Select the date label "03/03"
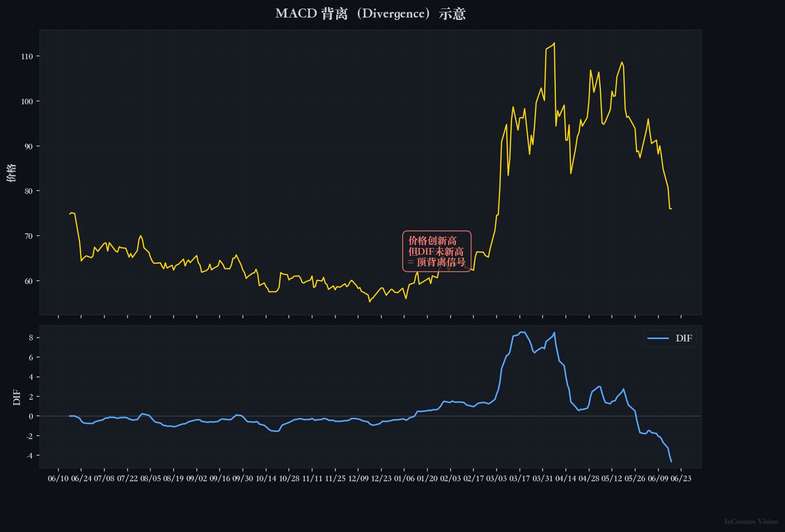 (x=497, y=478)
